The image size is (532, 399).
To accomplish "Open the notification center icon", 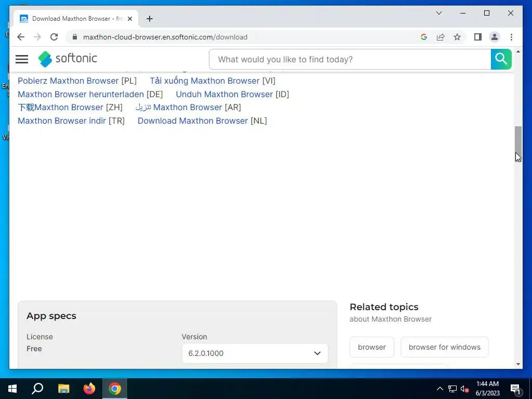I will pos(515,389).
